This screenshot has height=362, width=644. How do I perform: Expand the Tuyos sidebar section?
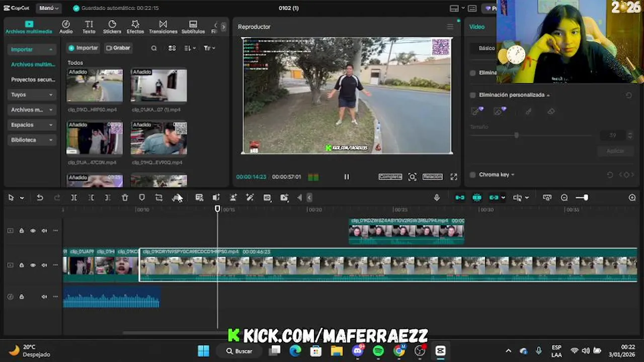pyautogui.click(x=31, y=95)
